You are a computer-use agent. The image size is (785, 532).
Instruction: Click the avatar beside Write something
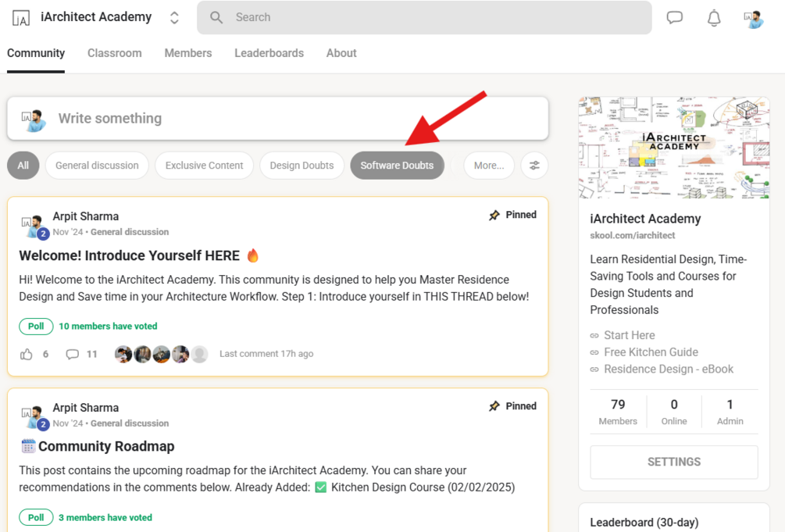click(34, 120)
